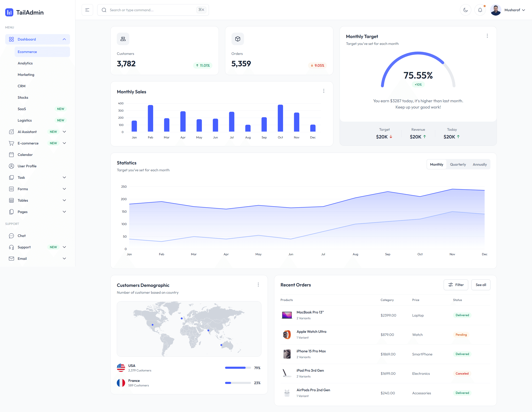This screenshot has width=532, height=412.
Task: Open the Filter for Recent Orders
Action: (x=456, y=285)
